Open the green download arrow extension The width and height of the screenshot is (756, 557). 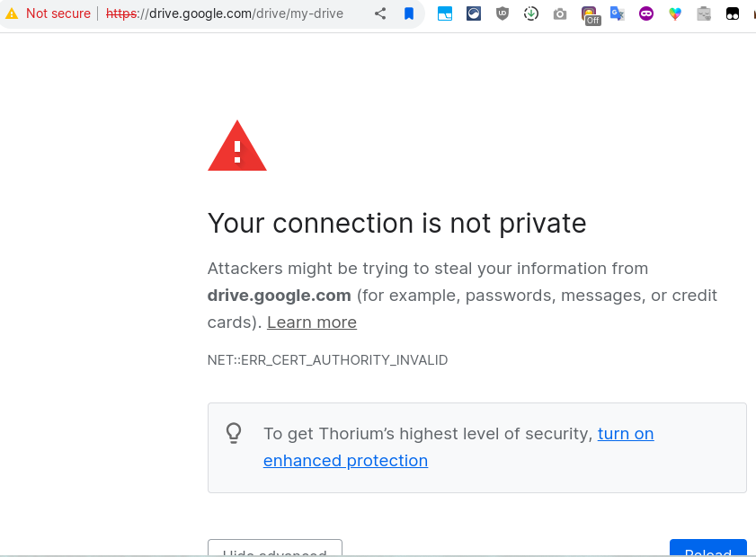coord(531,13)
